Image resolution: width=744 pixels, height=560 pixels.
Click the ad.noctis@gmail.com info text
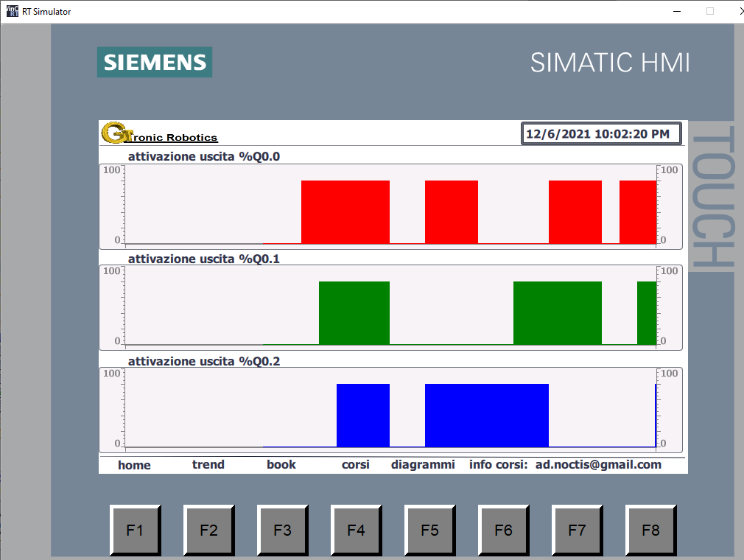pos(597,465)
